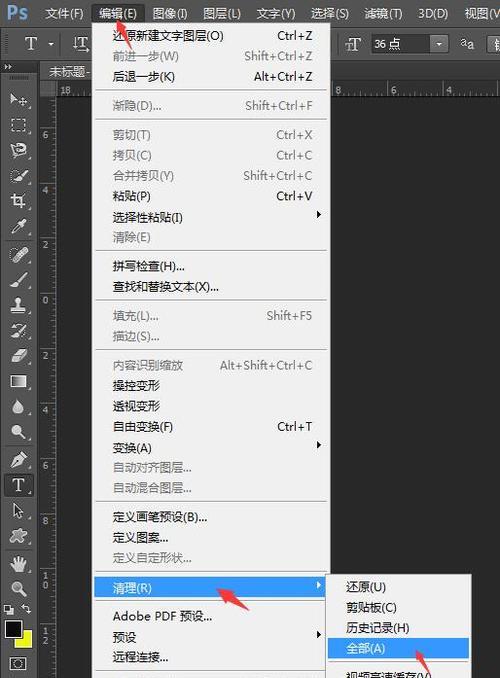The height and width of the screenshot is (678, 500).
Task: Open the Image (图像) menu
Action: pos(170,13)
